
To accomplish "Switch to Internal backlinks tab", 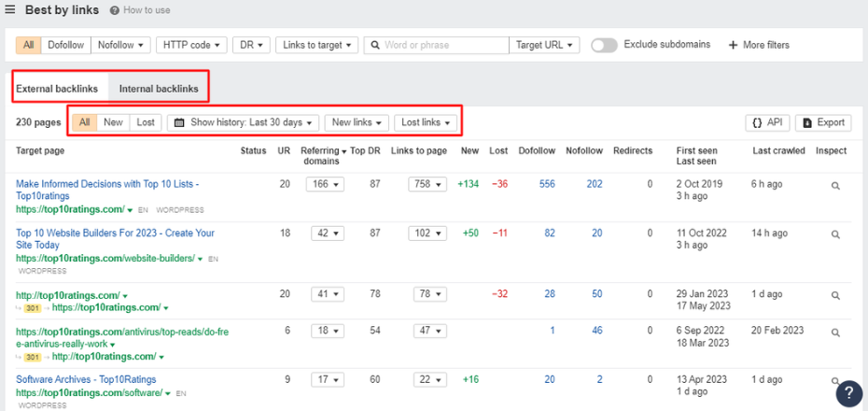I will (159, 89).
